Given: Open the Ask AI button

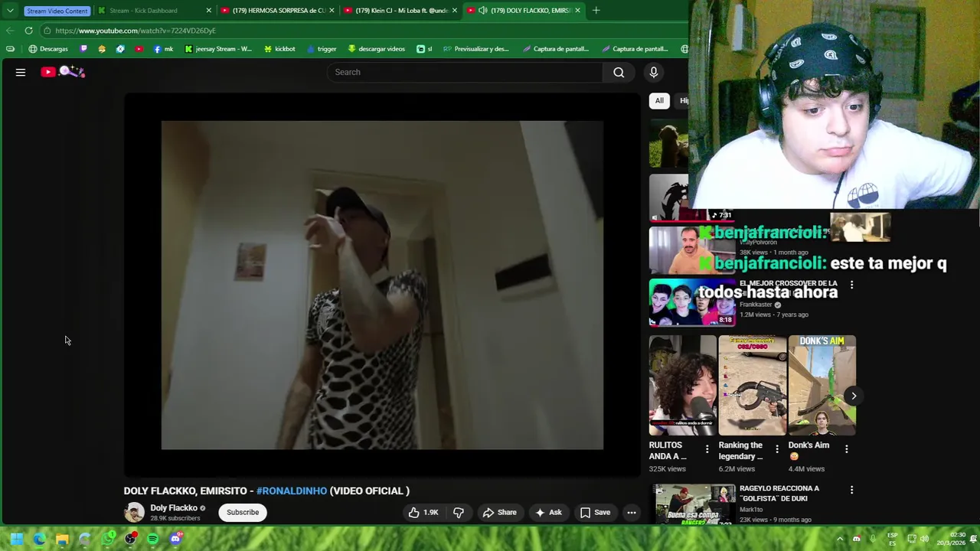Looking at the screenshot, I should pos(548,513).
